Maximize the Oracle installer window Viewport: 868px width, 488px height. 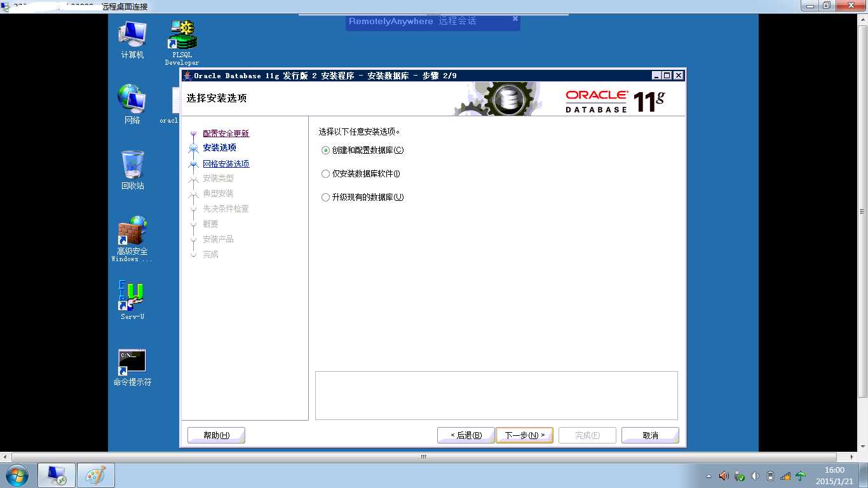click(667, 76)
